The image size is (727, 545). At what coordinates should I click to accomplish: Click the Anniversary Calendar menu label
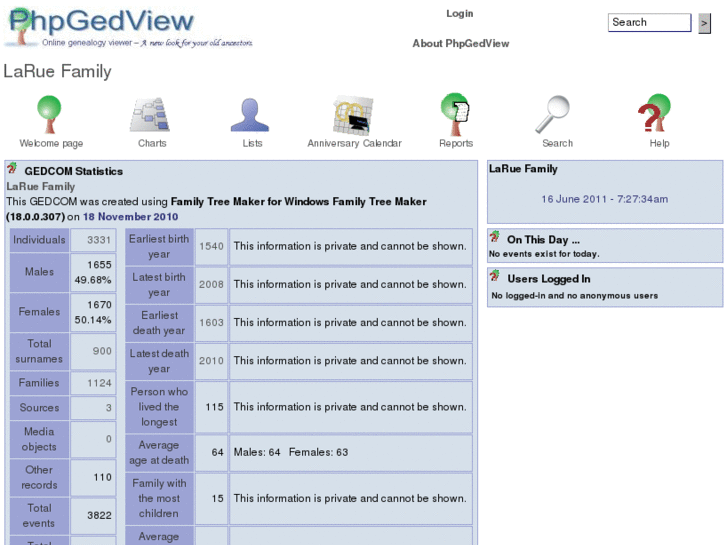pyautogui.click(x=354, y=143)
